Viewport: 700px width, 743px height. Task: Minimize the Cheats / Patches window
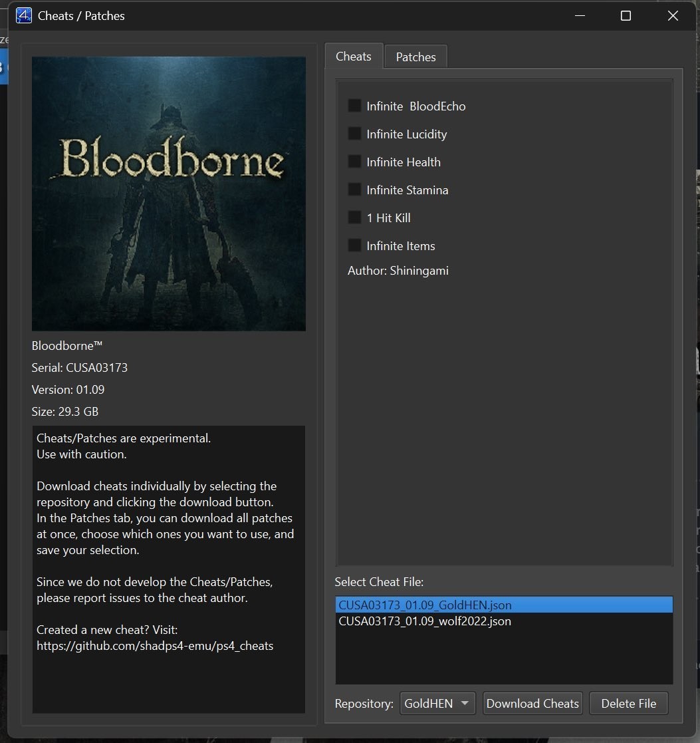pyautogui.click(x=580, y=16)
